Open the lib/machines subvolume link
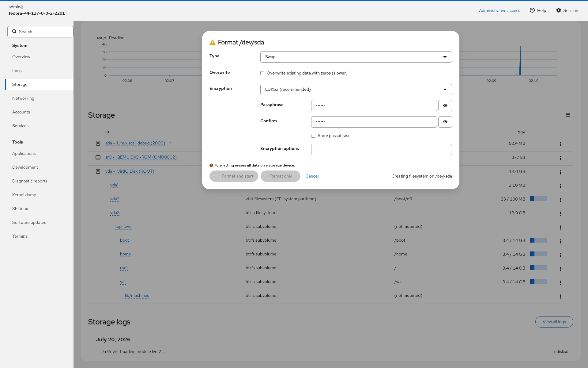588x368 pixels. [x=137, y=295]
